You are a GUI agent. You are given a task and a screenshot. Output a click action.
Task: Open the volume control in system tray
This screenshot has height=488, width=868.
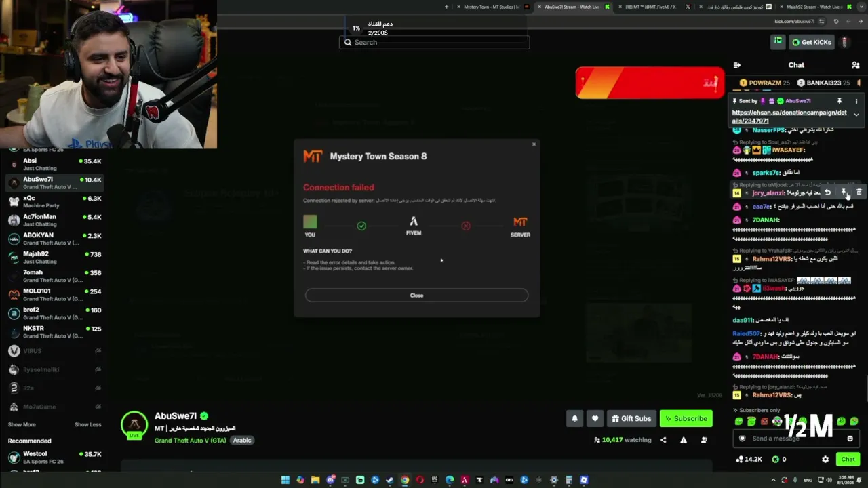tap(829, 480)
